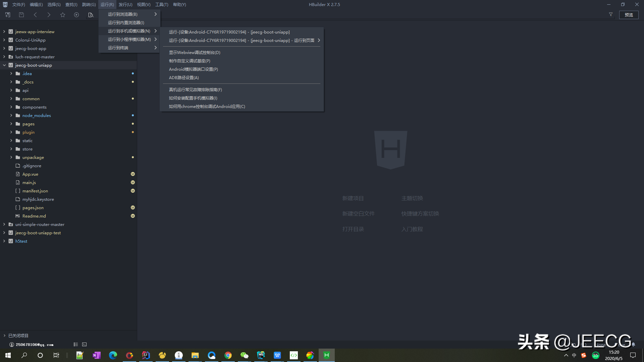This screenshot has width=644, height=362.
Task: Click the Windows search icon
Action: [24, 355]
